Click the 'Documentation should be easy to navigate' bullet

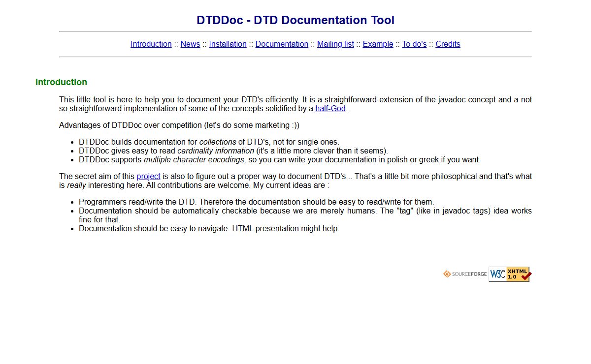click(209, 229)
